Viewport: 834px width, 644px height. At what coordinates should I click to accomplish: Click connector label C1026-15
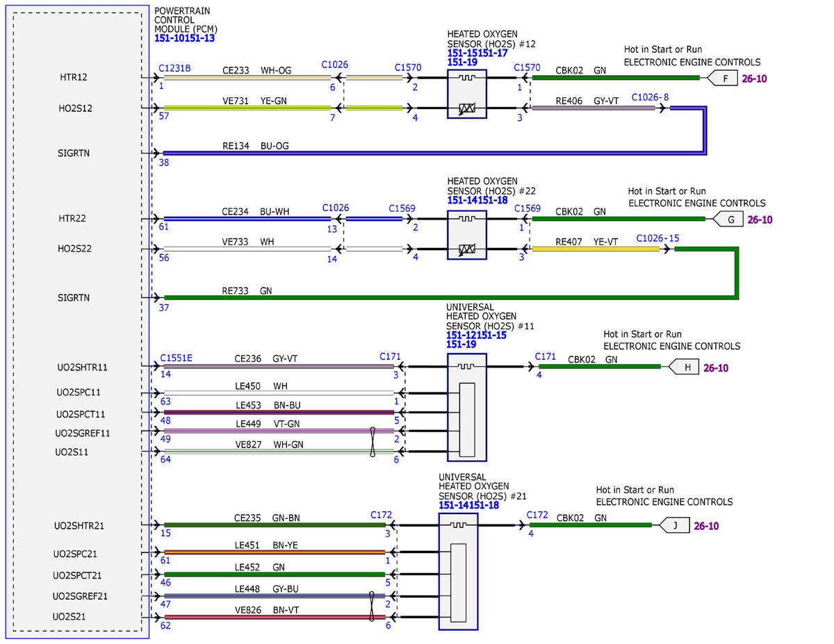657,238
